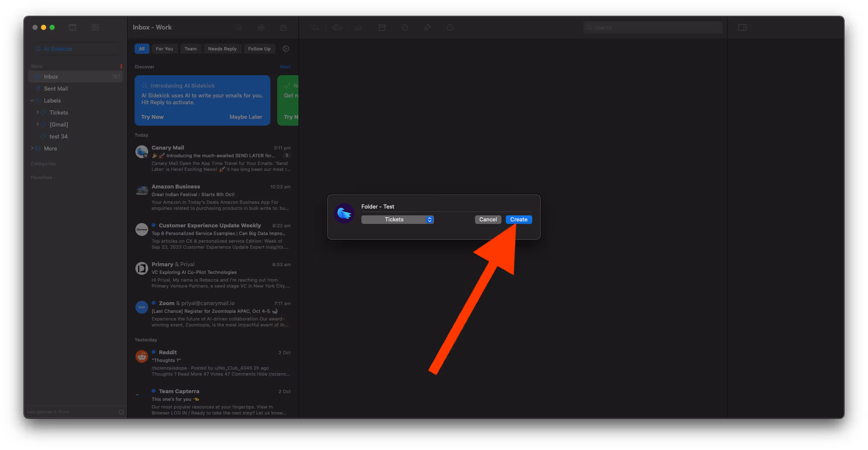Click the Next link in Discover

[285, 67]
